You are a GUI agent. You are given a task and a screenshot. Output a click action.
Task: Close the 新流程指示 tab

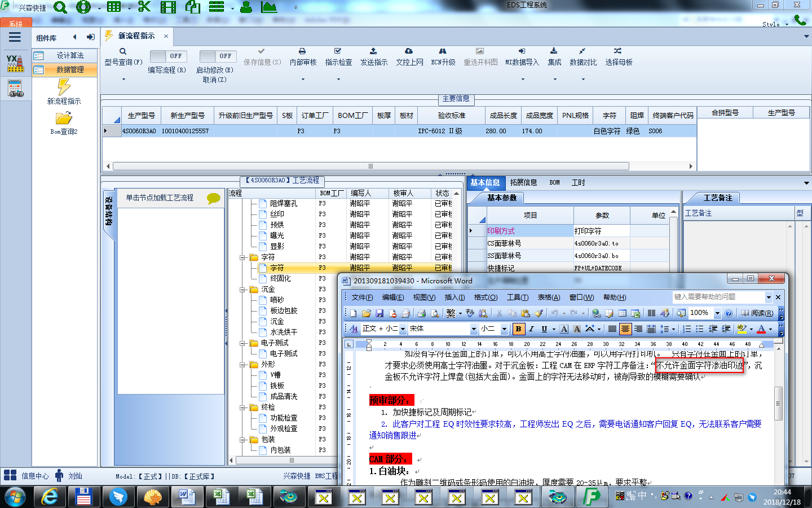166,36
